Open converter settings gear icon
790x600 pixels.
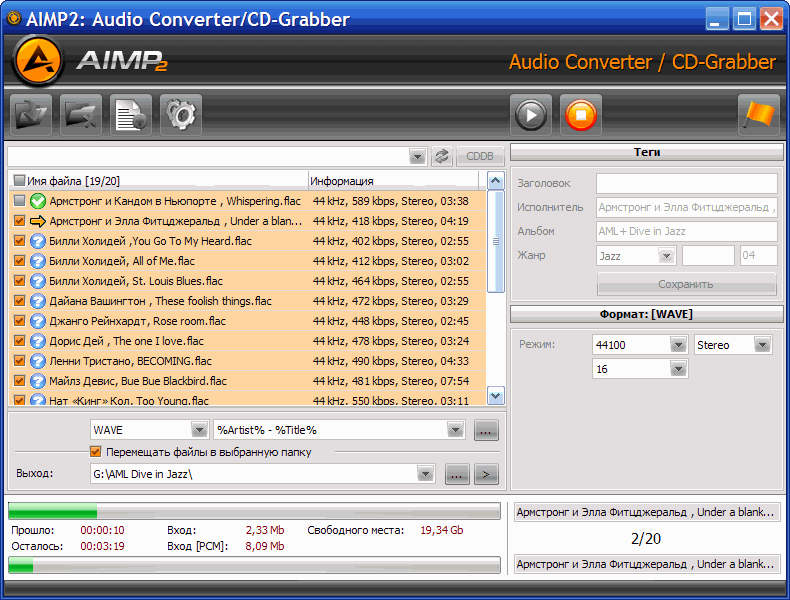(x=181, y=115)
